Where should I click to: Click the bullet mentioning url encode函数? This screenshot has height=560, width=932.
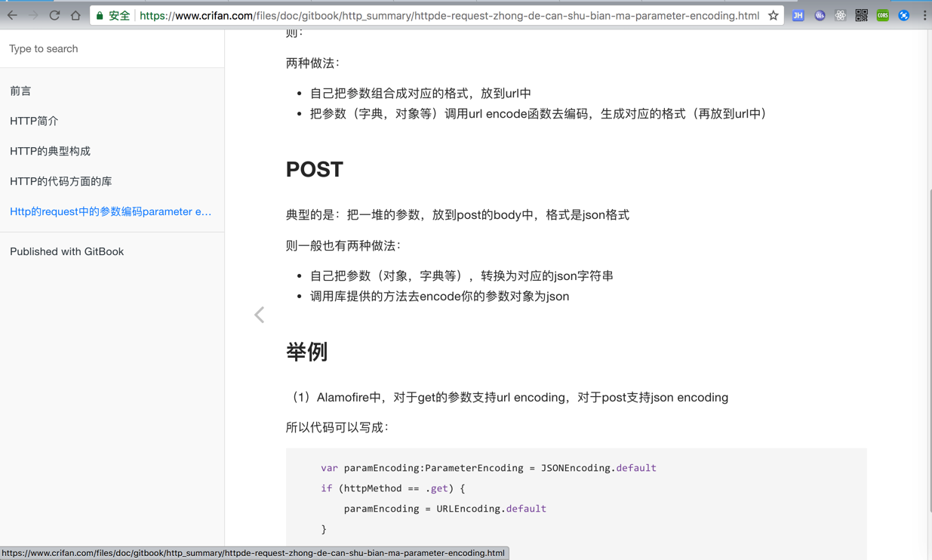click(538, 113)
